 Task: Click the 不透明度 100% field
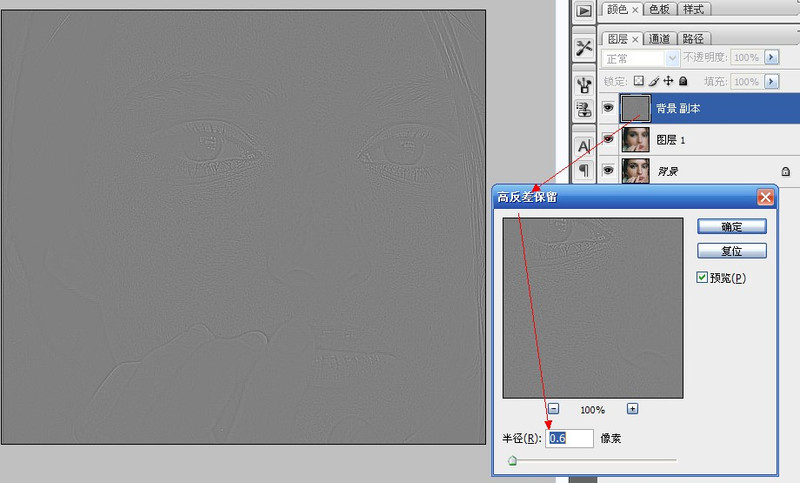747,57
